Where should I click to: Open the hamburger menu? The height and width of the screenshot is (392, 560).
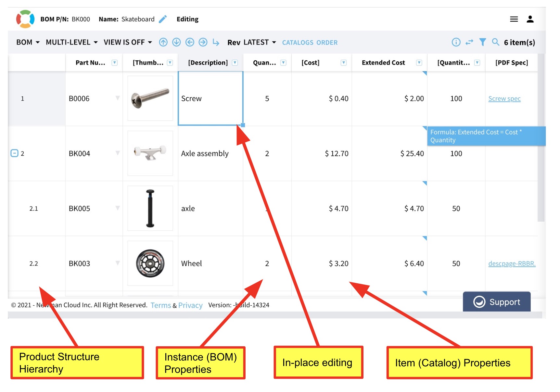point(514,19)
